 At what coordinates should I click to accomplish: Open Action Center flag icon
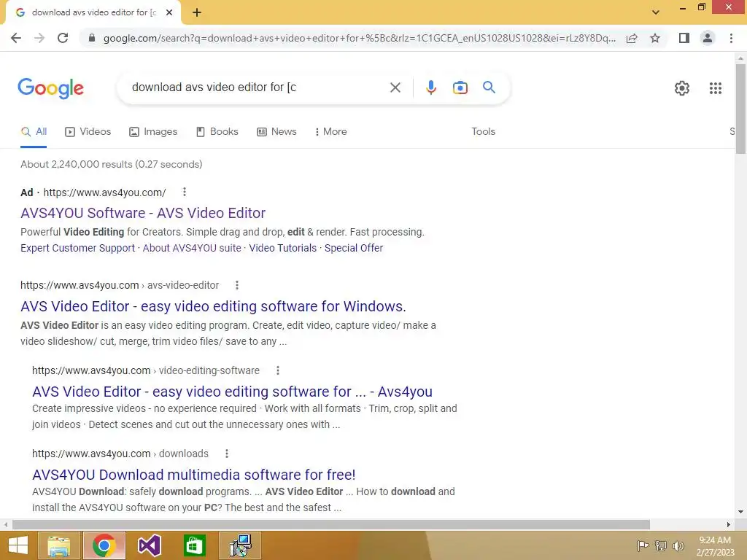(643, 545)
